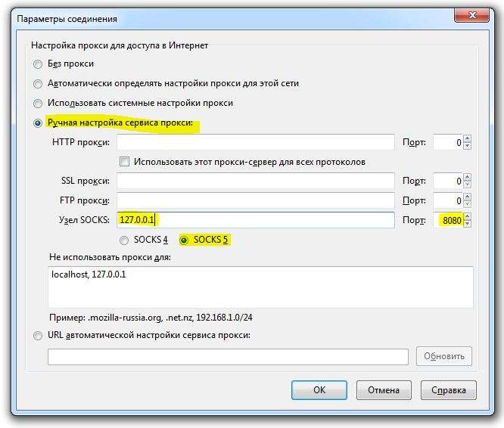Choose the SOCKS 5 radio button

tap(184, 240)
